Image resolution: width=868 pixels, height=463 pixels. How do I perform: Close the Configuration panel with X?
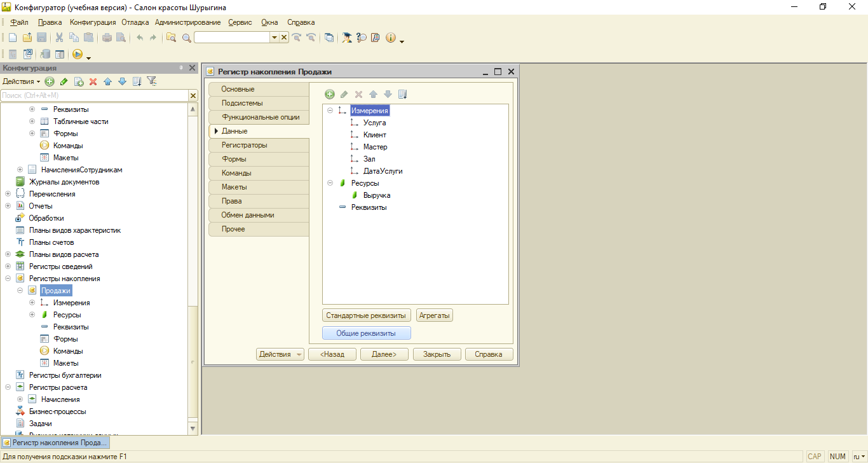click(192, 67)
